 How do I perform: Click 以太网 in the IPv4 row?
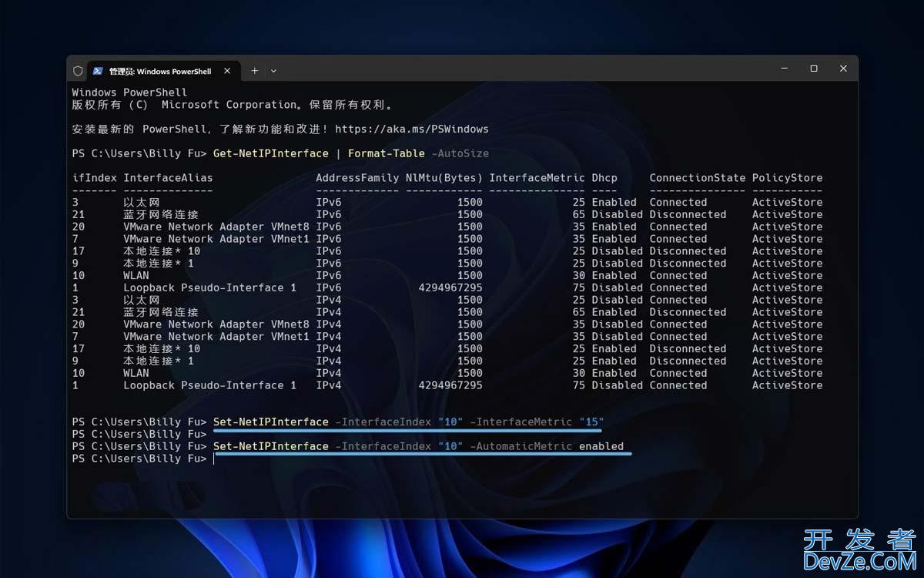[x=142, y=300]
